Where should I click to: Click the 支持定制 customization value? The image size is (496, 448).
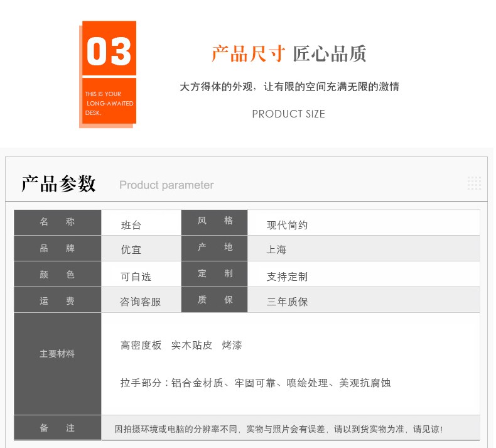(x=287, y=276)
